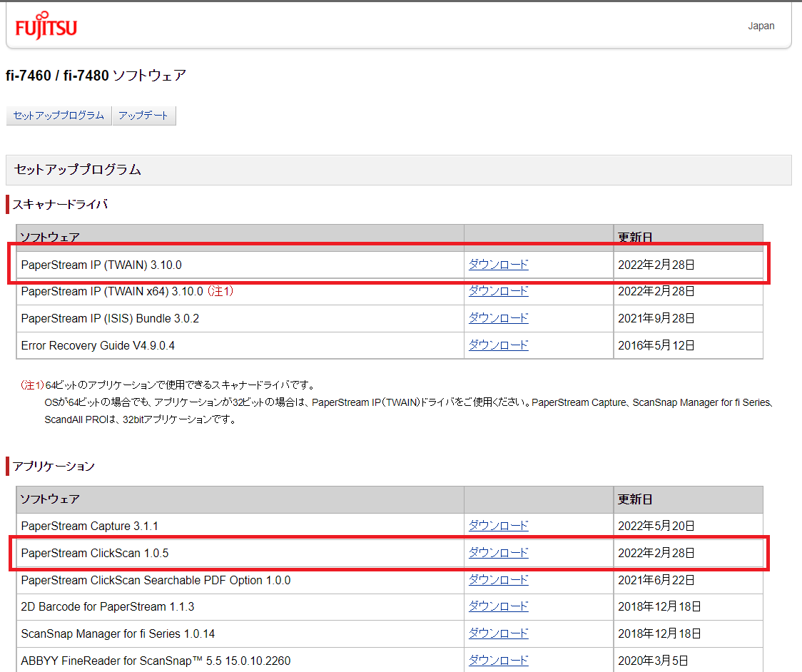This screenshot has height=672, width=802.
Task: Open the Japan region link
Action: [x=761, y=26]
